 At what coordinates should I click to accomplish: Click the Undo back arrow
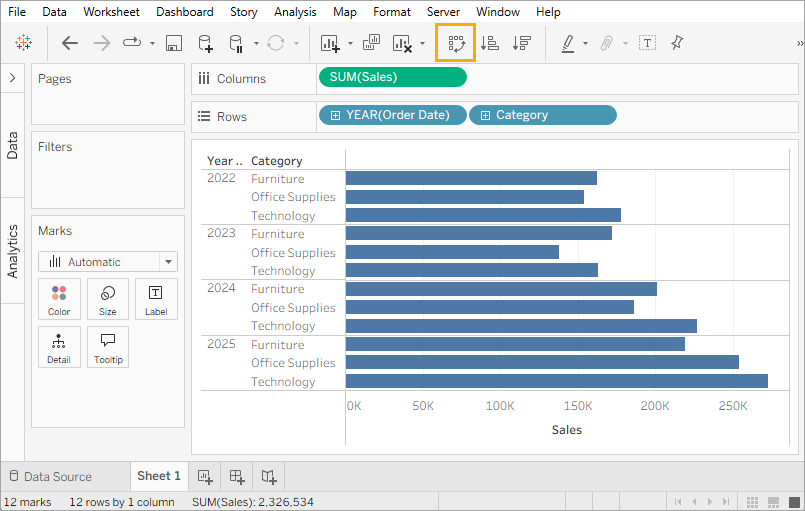69,43
